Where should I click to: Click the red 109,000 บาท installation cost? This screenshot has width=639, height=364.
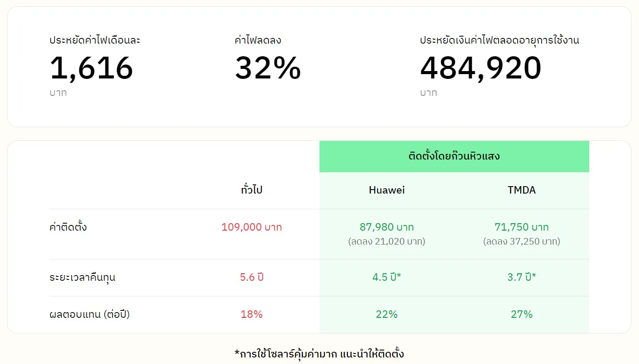[x=251, y=227]
